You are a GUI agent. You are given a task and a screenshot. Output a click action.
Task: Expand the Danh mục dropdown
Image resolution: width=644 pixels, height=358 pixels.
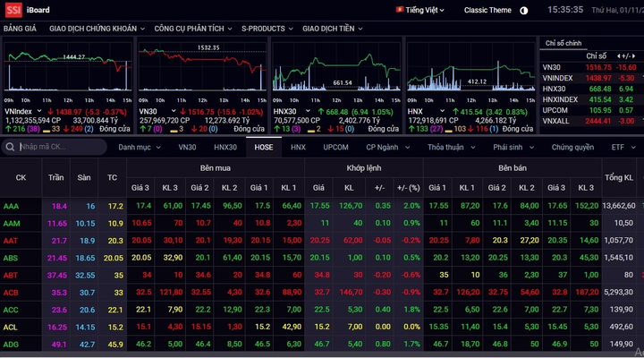point(139,147)
